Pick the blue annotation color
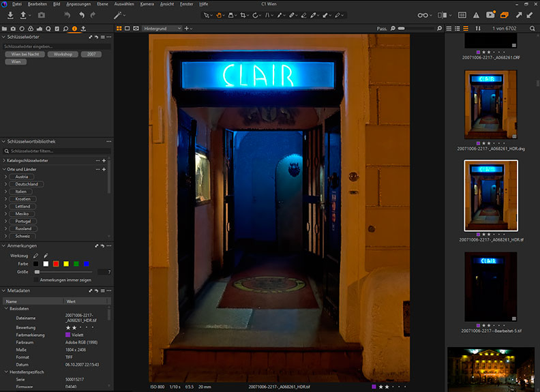The width and height of the screenshot is (540, 392). (86, 264)
